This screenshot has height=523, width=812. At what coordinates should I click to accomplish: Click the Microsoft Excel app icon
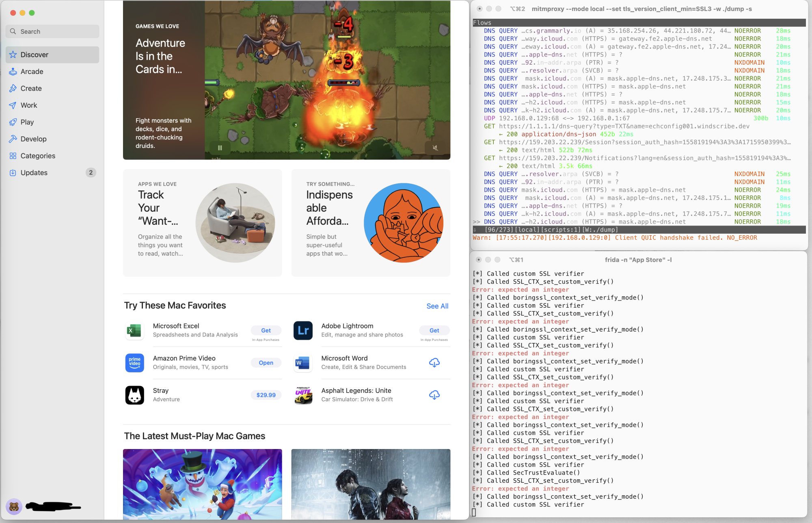[135, 330]
